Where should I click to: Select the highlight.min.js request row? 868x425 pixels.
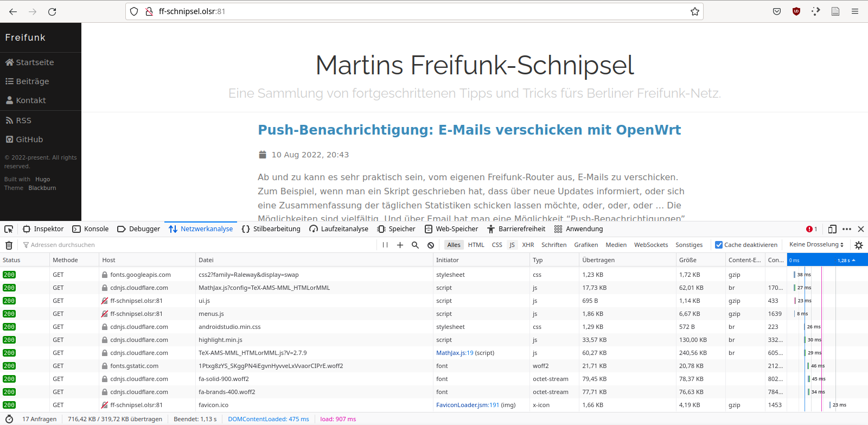[x=434, y=340]
